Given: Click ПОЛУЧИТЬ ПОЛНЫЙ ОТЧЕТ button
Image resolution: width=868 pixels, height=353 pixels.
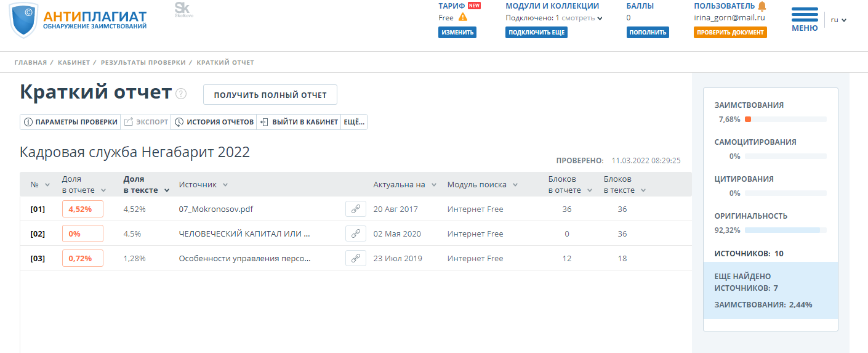Looking at the screenshot, I should pos(270,95).
